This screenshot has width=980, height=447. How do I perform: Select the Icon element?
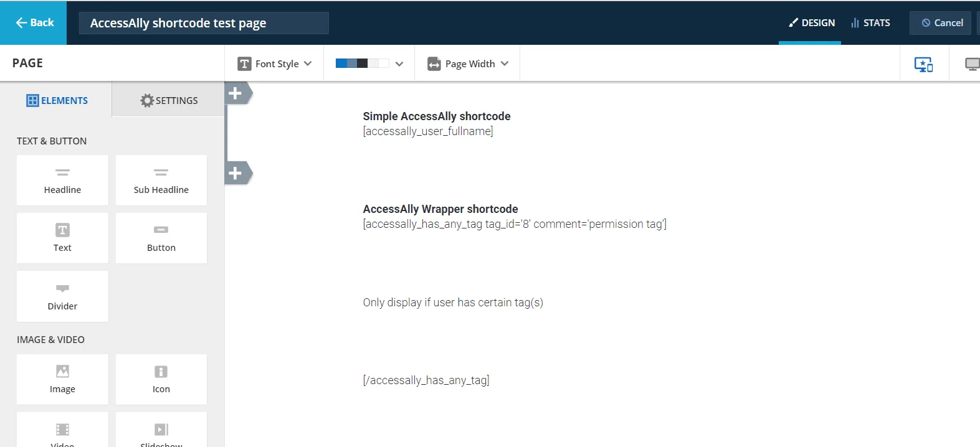click(x=161, y=379)
